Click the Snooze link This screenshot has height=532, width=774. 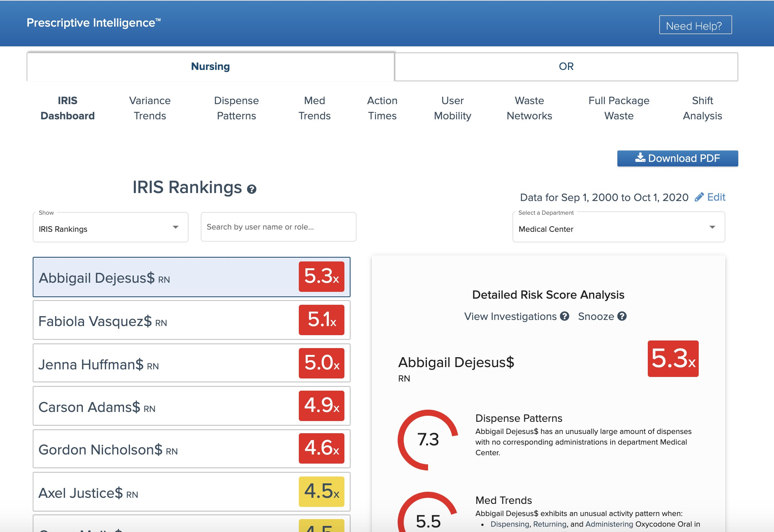[x=596, y=316]
